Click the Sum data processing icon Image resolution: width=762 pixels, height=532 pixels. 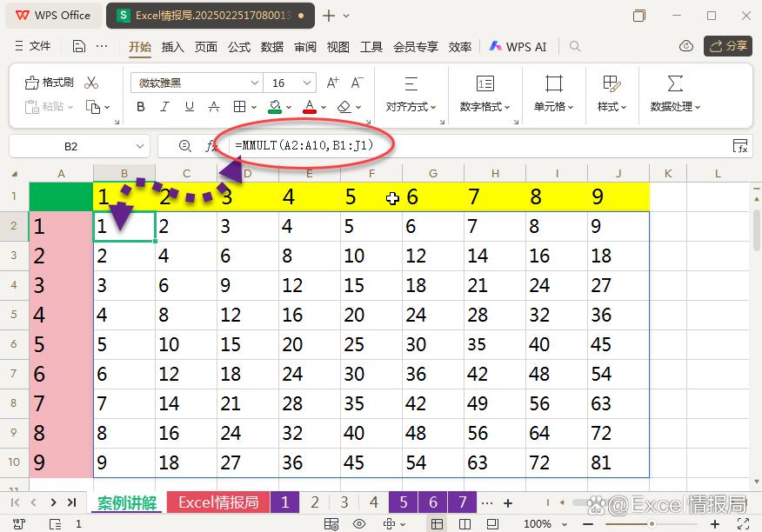(x=674, y=83)
